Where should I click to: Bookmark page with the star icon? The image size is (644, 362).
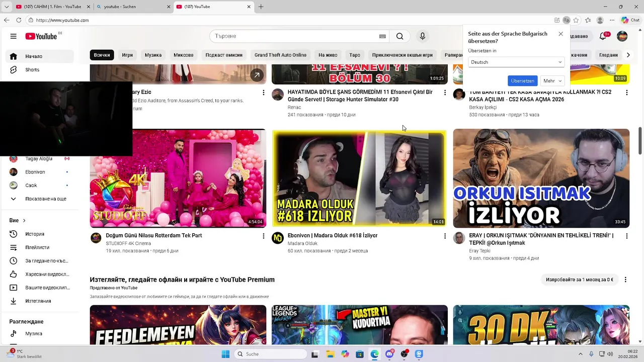click(x=576, y=20)
